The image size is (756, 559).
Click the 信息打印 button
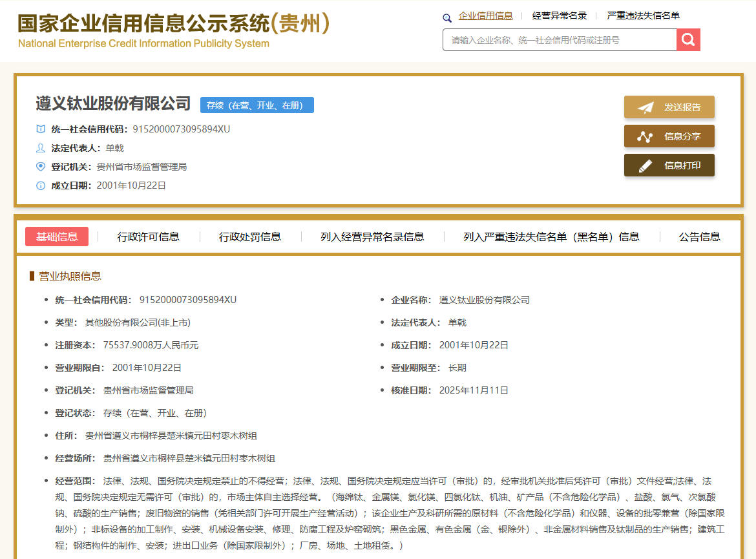click(669, 165)
